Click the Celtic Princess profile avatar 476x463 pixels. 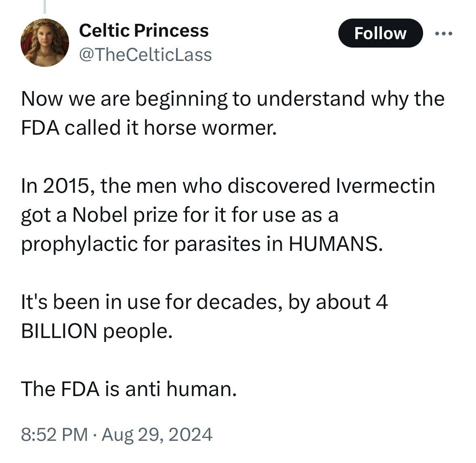45,42
